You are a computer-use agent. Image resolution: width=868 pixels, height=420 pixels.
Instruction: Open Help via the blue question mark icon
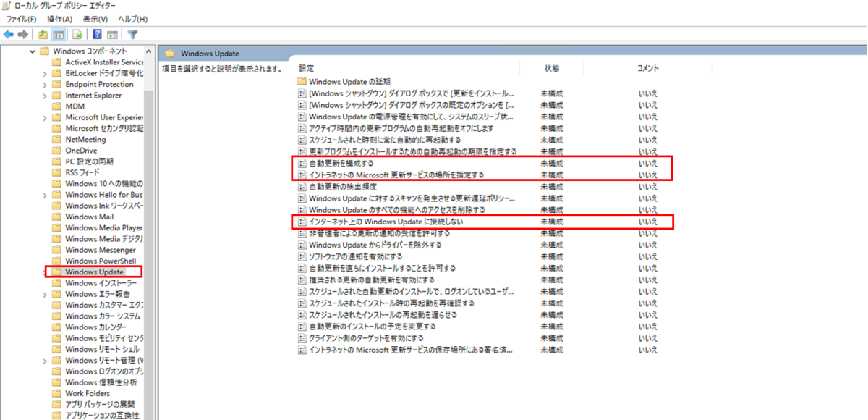click(98, 34)
